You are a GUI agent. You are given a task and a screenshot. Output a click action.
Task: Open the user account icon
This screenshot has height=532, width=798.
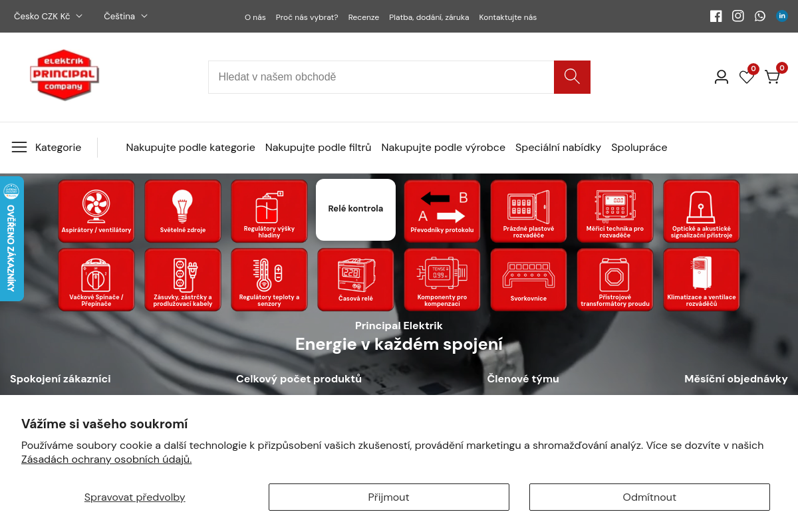pos(722,77)
